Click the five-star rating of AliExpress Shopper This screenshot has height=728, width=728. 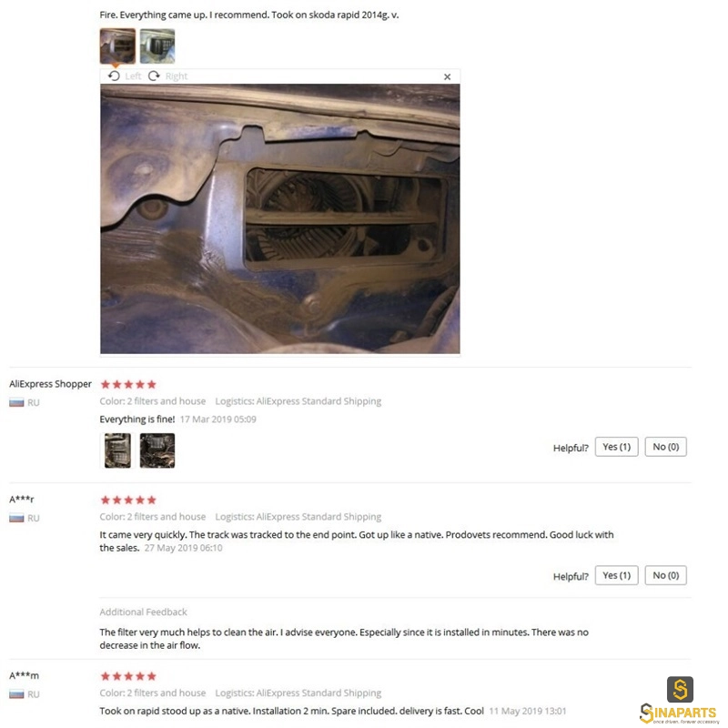click(x=128, y=384)
